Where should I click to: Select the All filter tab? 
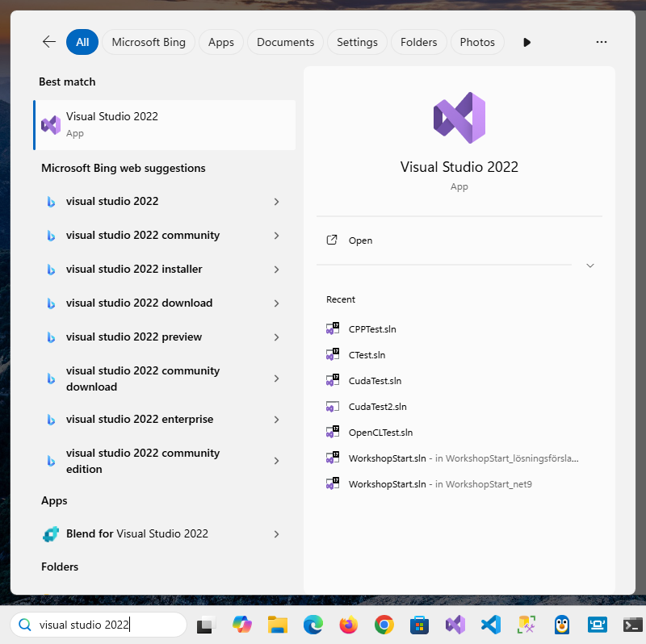click(82, 42)
